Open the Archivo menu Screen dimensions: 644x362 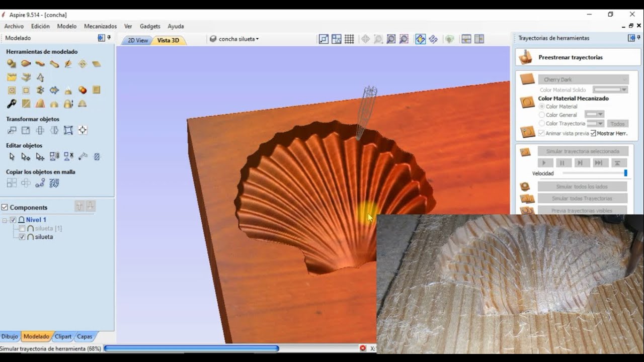tap(14, 26)
